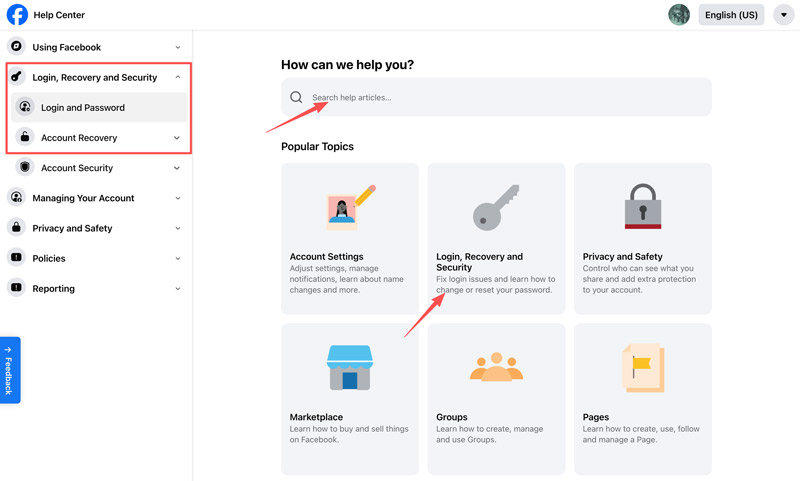This screenshot has width=800, height=481.
Task: Expand the Account Recovery chevron
Action: (x=177, y=138)
